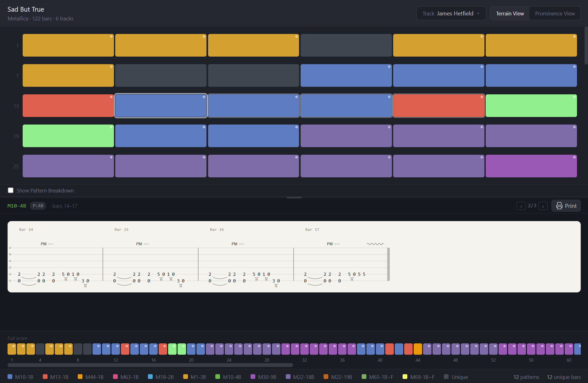Go to next pattern page with right chevron

click(x=543, y=206)
